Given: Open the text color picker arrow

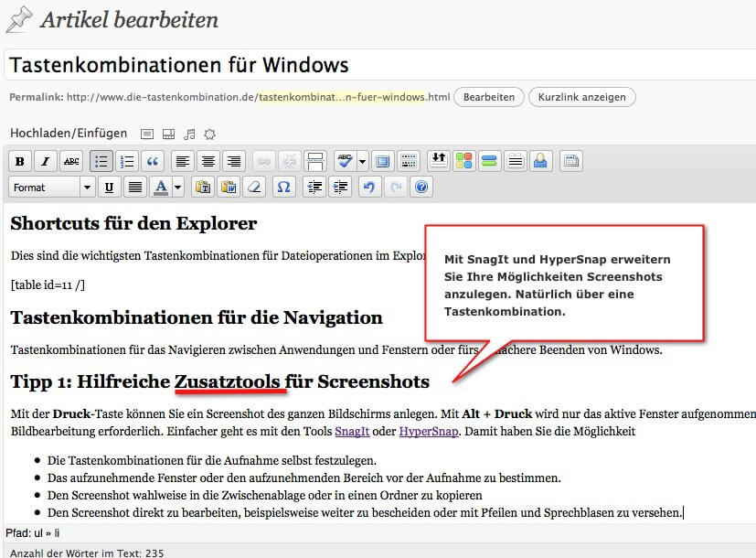Looking at the screenshot, I should [178, 188].
